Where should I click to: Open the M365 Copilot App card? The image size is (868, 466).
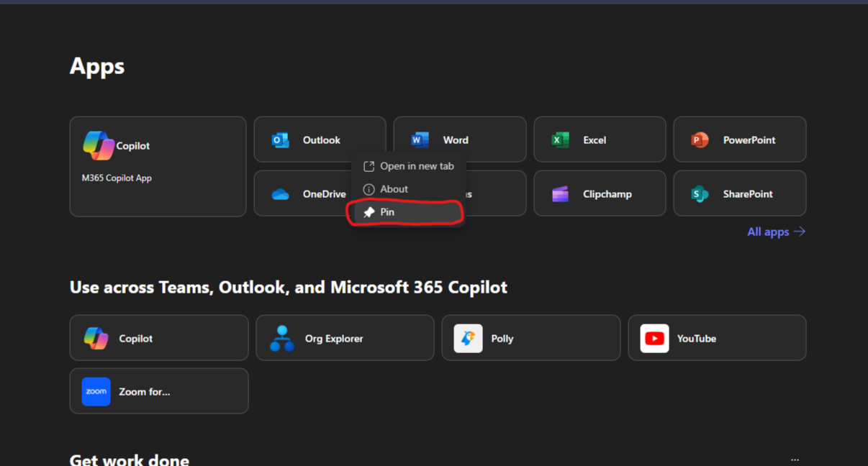click(x=158, y=167)
